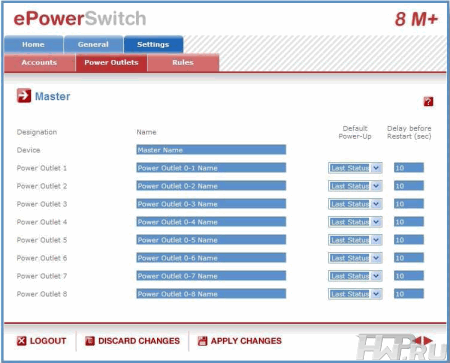Go to next page with the right red arrow
The image size is (450, 363).
pos(428,340)
